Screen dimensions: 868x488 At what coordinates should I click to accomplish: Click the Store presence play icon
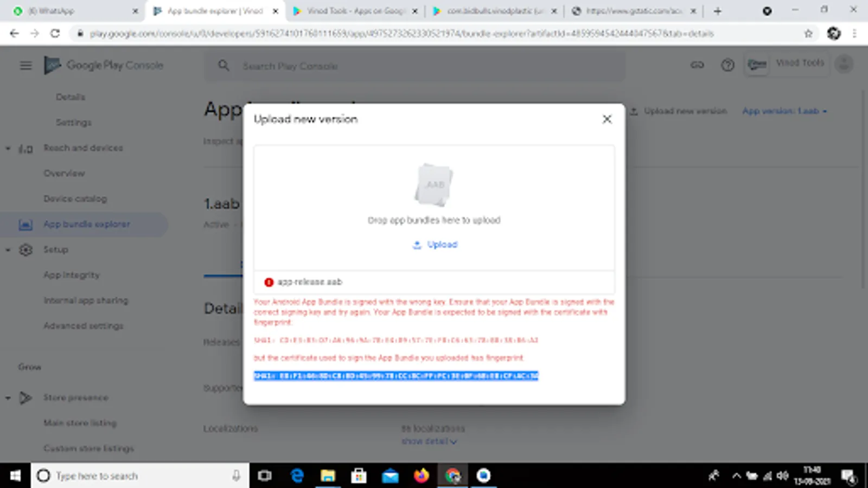click(25, 397)
